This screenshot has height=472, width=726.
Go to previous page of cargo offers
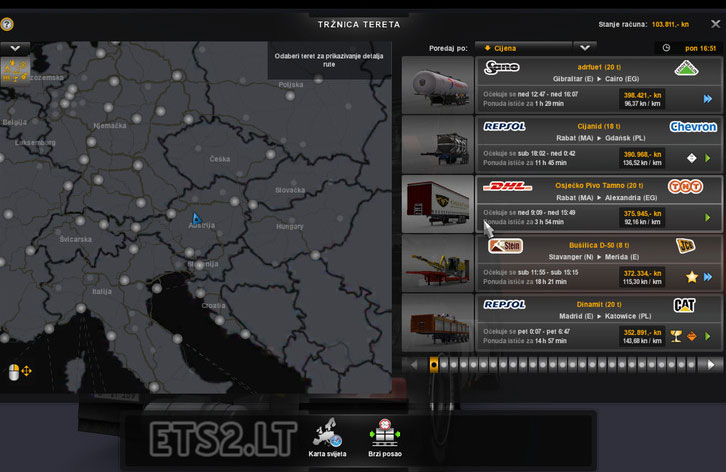pyautogui.click(x=411, y=365)
